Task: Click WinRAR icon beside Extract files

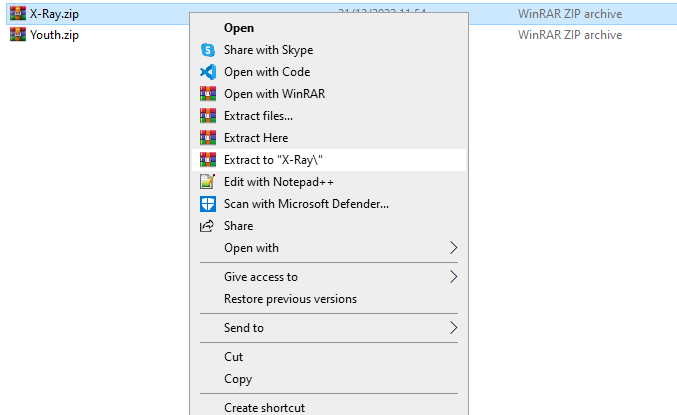Action: pos(208,116)
